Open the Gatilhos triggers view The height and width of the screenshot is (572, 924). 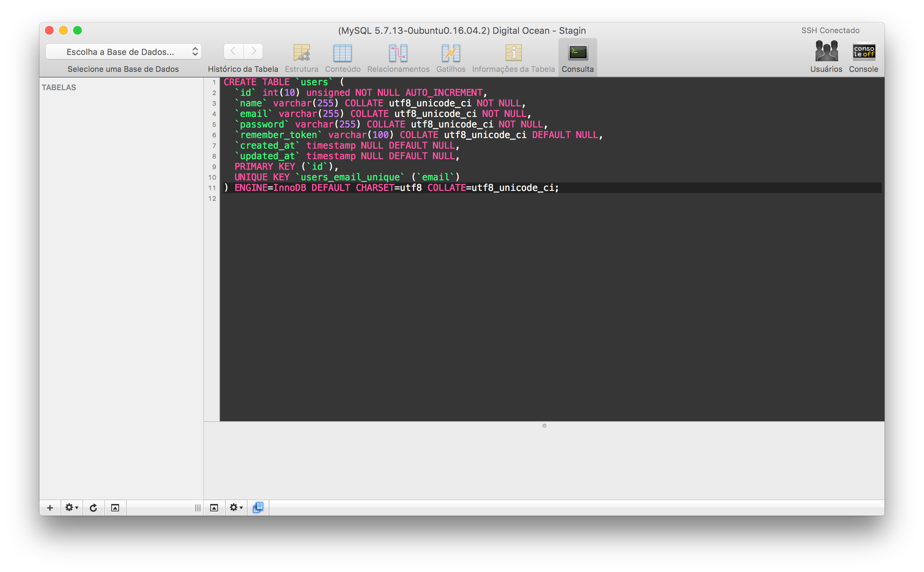coord(450,58)
